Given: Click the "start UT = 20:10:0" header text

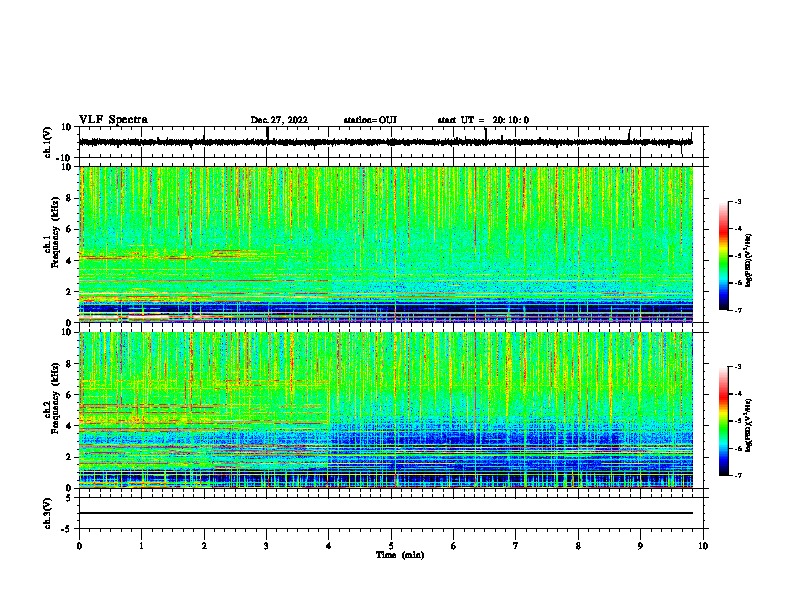Looking at the screenshot, I should 483,120.
